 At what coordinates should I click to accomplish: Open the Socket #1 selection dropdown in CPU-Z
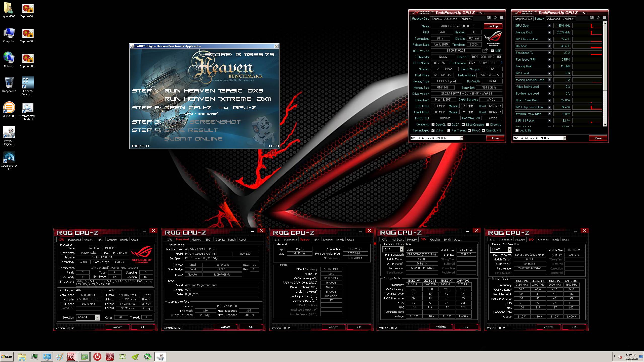pyautogui.click(x=97, y=317)
